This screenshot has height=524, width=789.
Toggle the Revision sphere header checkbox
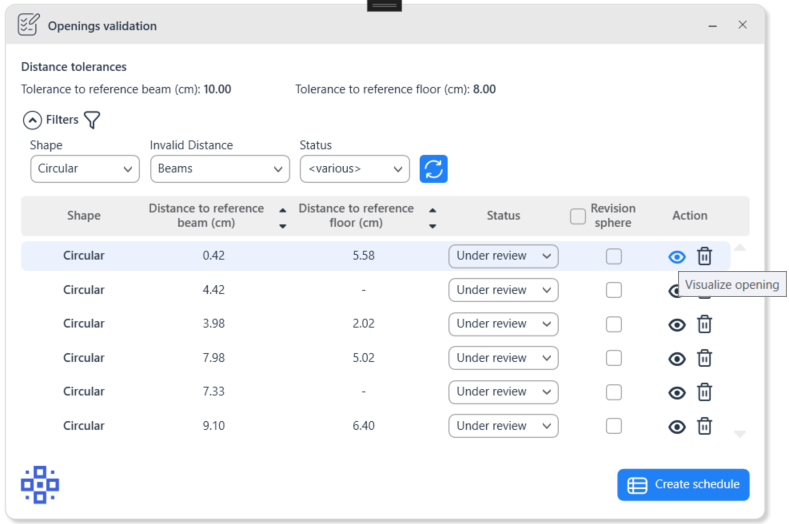[578, 216]
